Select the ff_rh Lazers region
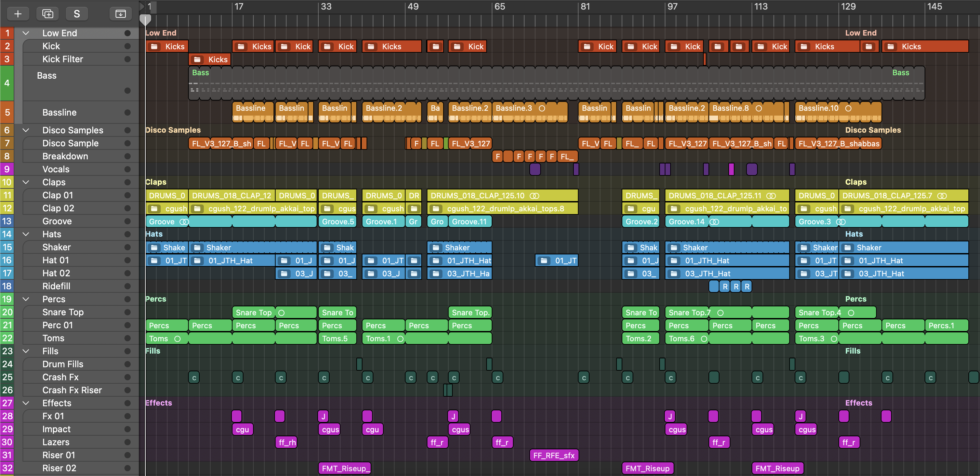 tap(286, 442)
